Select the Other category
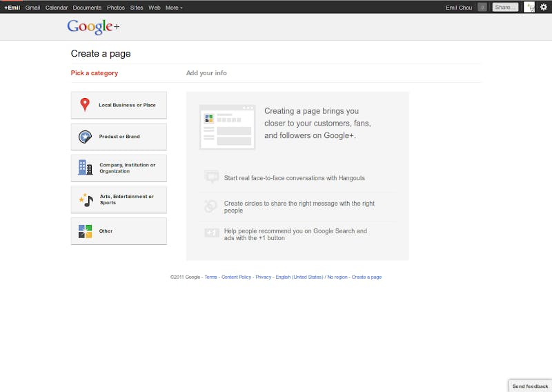This screenshot has width=552, height=392. pos(119,231)
